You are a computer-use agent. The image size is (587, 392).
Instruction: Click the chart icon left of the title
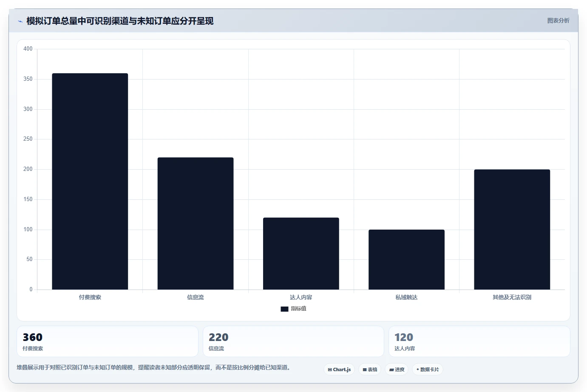(20, 21)
